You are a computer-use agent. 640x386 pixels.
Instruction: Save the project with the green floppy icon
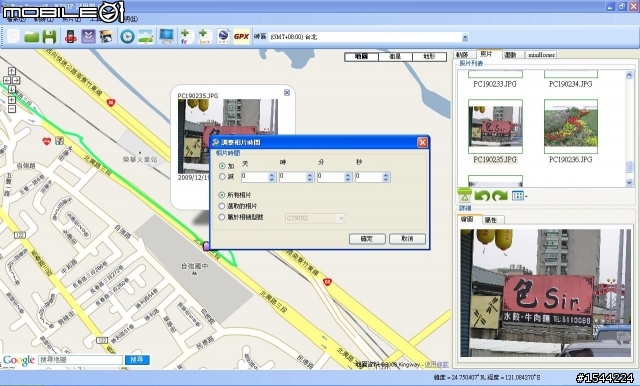pos(49,37)
